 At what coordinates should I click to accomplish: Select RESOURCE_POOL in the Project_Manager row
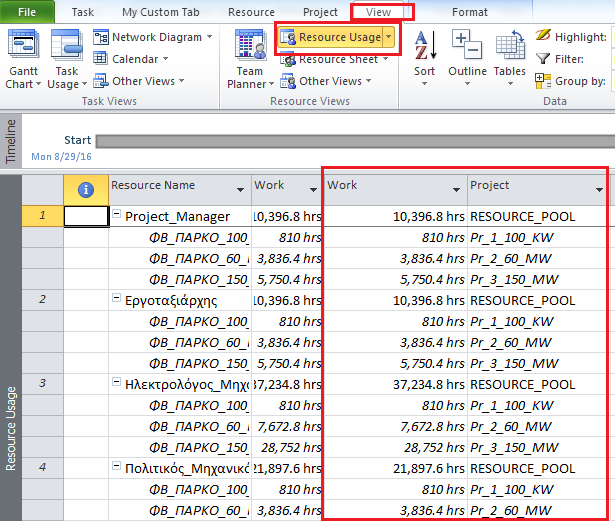[x=537, y=216]
